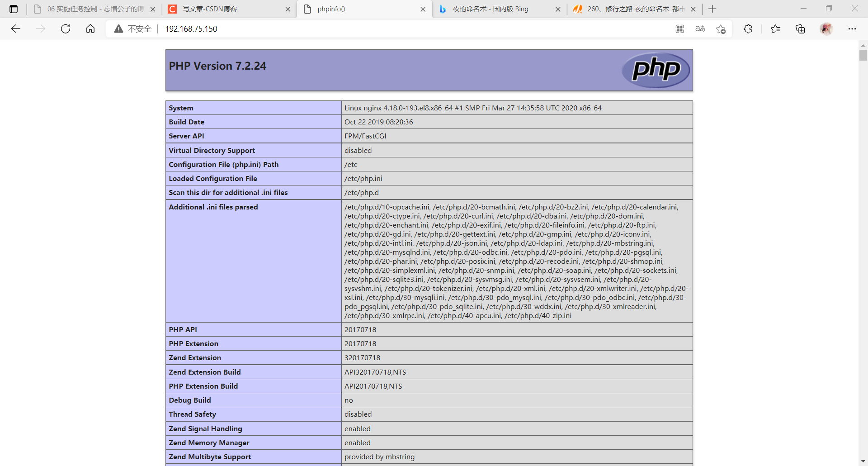Click the PHP logo image
Viewport: 868px width, 466px height.
pyautogui.click(x=656, y=70)
